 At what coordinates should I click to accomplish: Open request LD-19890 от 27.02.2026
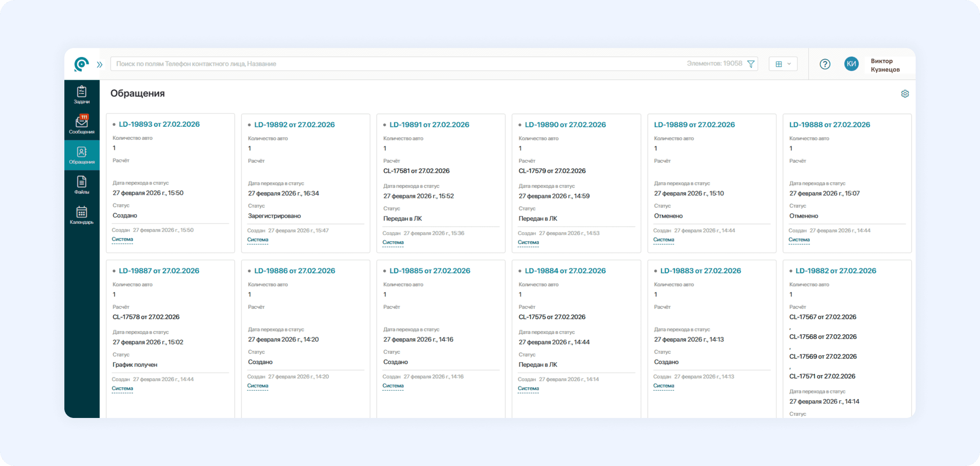pos(565,125)
